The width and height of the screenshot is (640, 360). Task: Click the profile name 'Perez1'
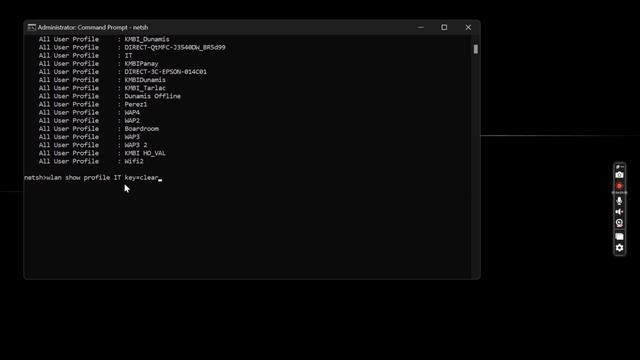(136, 104)
